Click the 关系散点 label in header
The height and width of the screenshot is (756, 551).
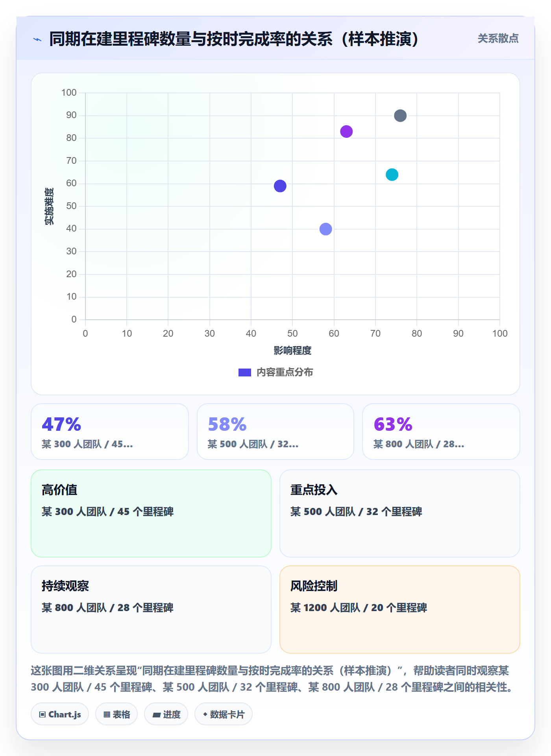point(498,39)
